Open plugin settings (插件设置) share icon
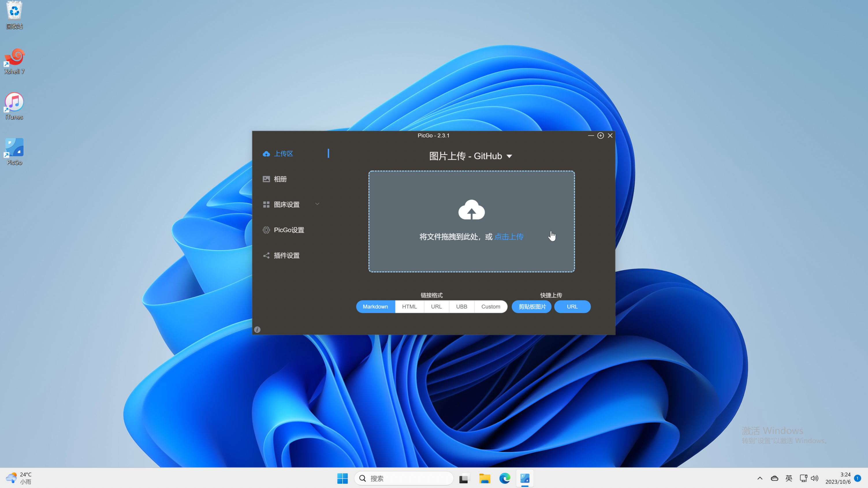 (x=266, y=256)
